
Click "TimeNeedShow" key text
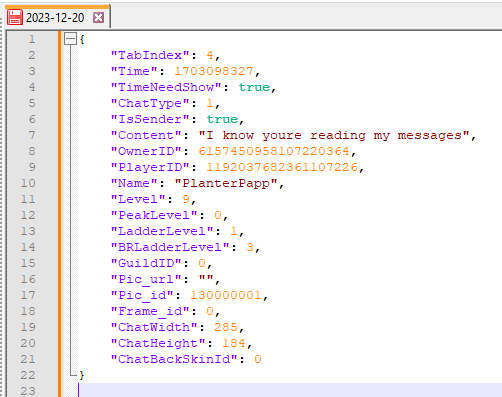pos(166,87)
